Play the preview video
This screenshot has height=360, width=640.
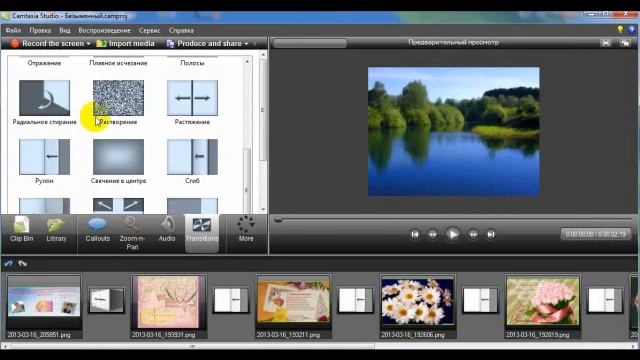pos(452,234)
